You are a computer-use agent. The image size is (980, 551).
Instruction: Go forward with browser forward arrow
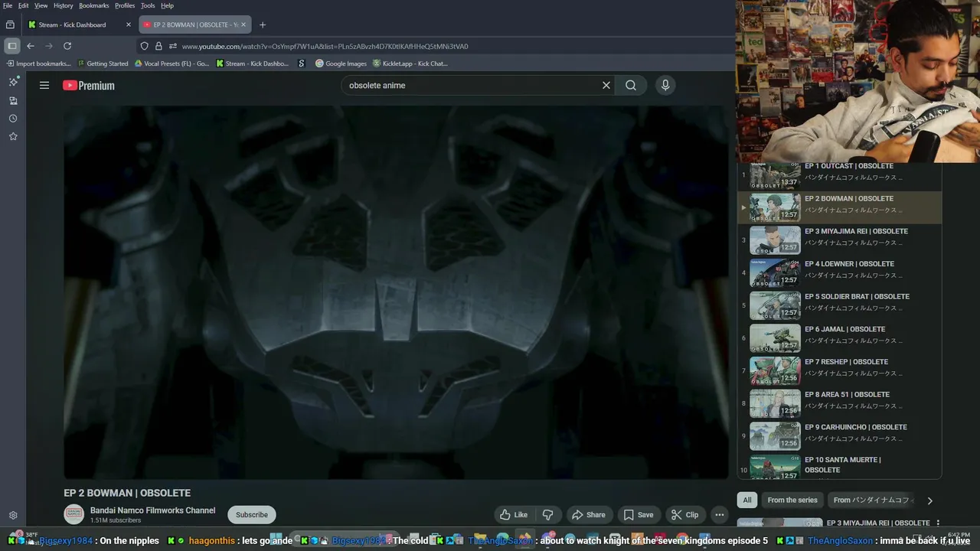point(49,46)
